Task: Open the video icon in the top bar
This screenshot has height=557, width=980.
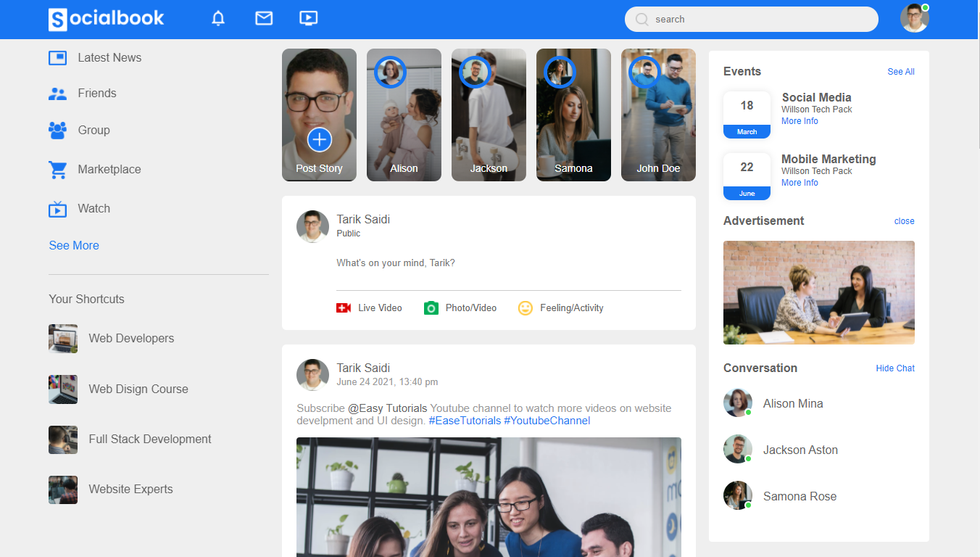Action: coord(308,17)
